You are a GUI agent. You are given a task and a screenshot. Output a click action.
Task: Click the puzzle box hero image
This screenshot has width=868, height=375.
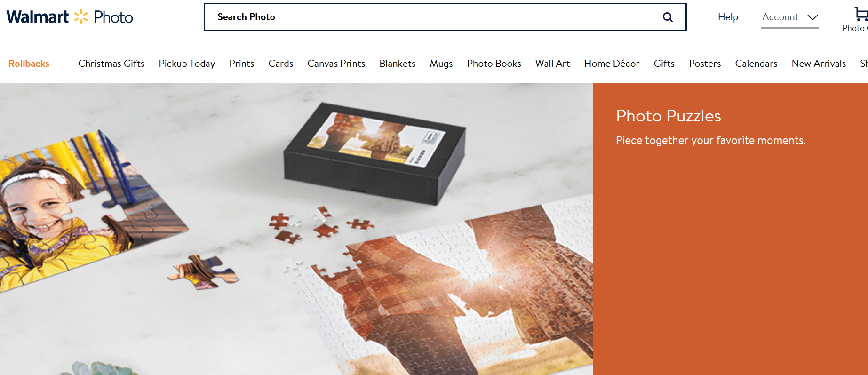pyautogui.click(x=296, y=229)
